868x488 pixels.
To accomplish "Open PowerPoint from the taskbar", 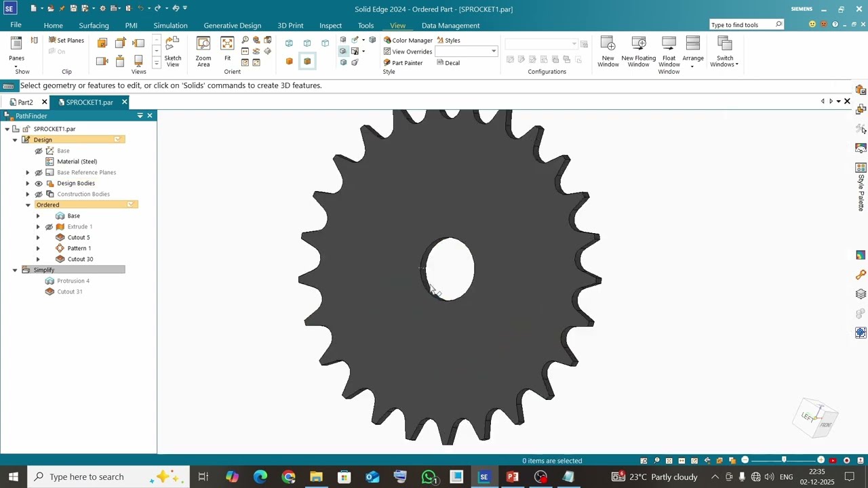I will point(512,476).
